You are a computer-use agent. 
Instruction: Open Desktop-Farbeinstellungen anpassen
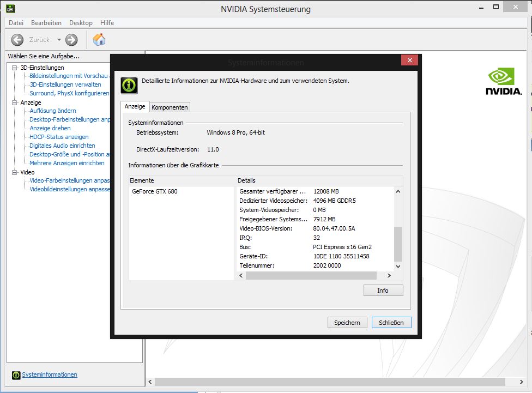click(70, 119)
